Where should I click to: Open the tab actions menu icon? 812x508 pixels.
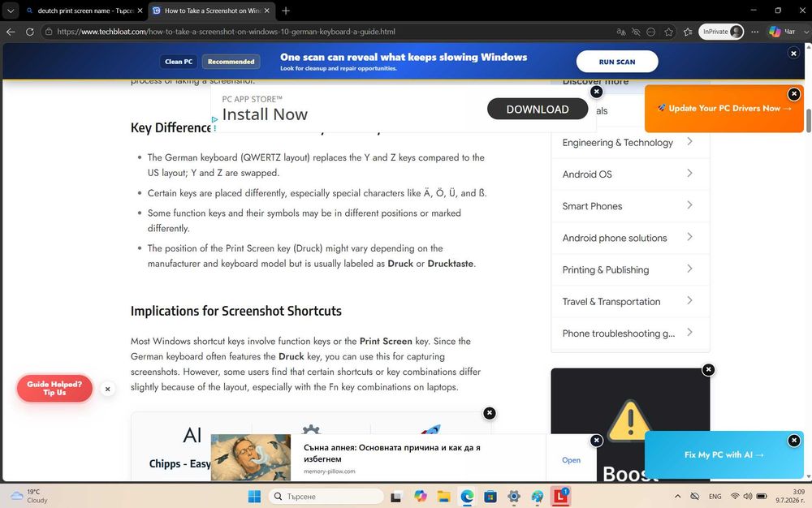point(11,11)
